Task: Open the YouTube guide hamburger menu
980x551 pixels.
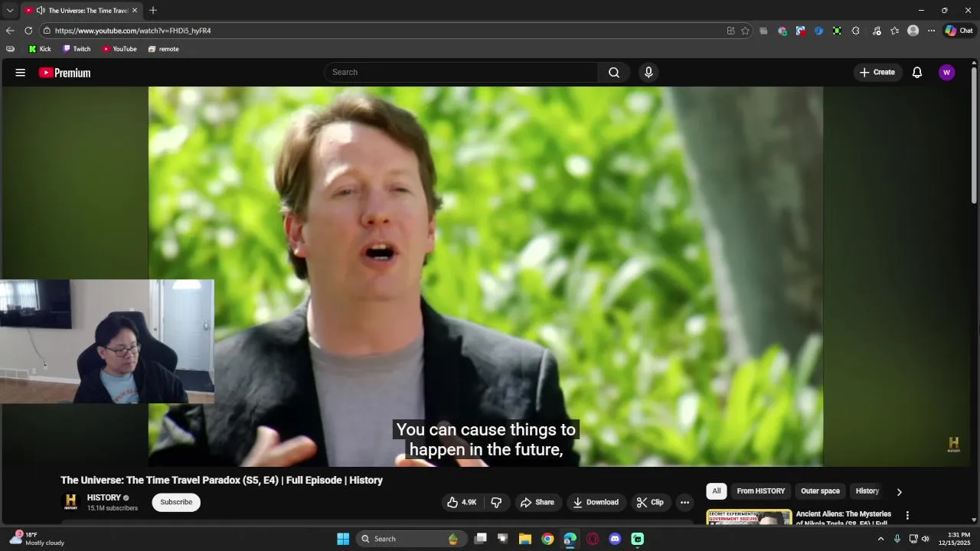Action: [21, 73]
